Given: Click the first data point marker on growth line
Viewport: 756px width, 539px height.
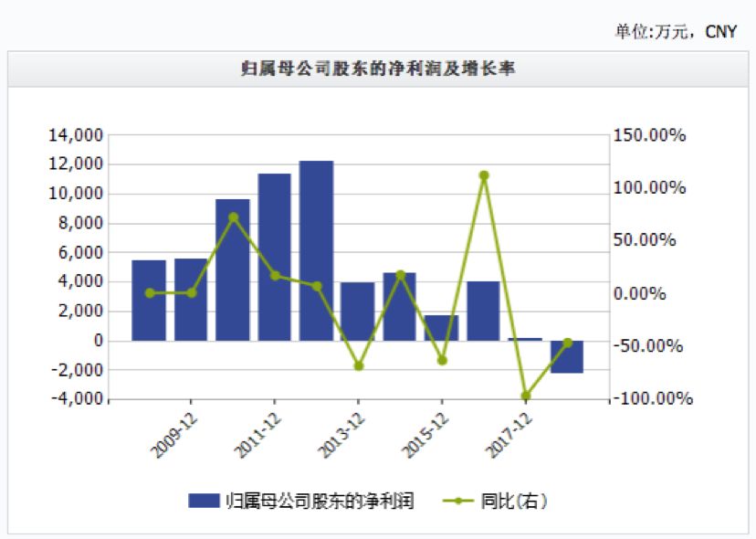Looking at the screenshot, I should [148, 292].
